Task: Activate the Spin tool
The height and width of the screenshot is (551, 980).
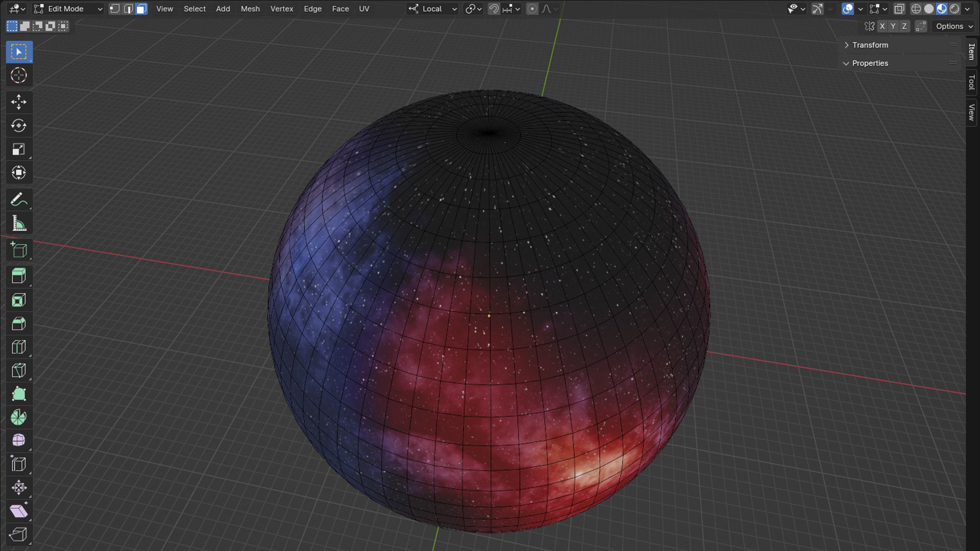Action: tap(19, 417)
